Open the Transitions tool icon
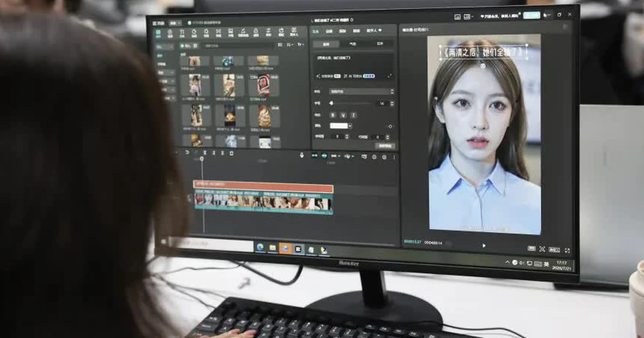Screen dimensions: 644x338 tap(218, 33)
